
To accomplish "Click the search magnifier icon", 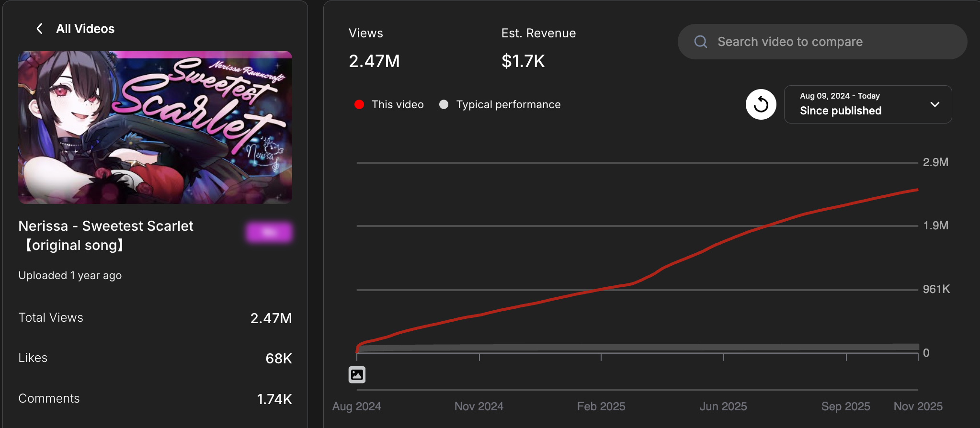I will [701, 42].
